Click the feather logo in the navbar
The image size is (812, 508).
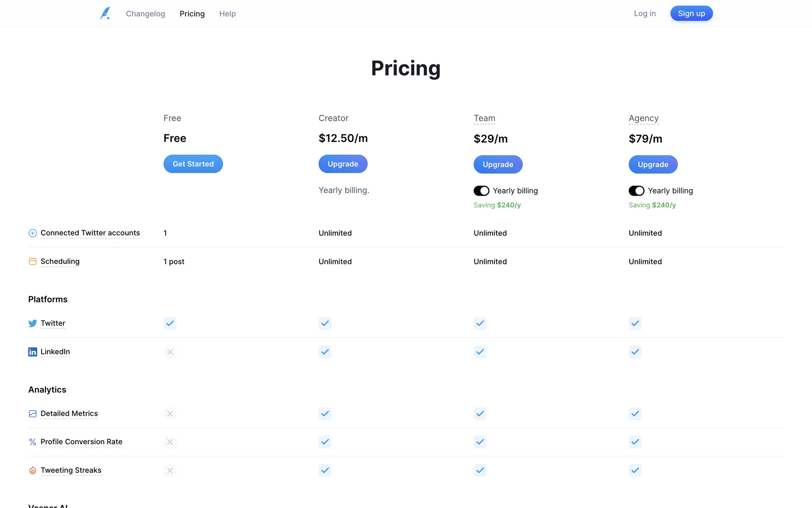coord(105,14)
